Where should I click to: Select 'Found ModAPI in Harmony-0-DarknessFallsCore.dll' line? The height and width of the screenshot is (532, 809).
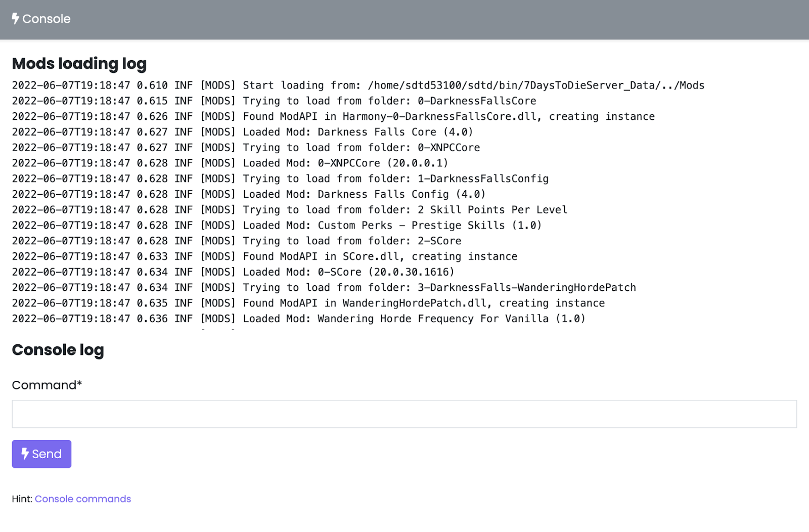(x=333, y=117)
